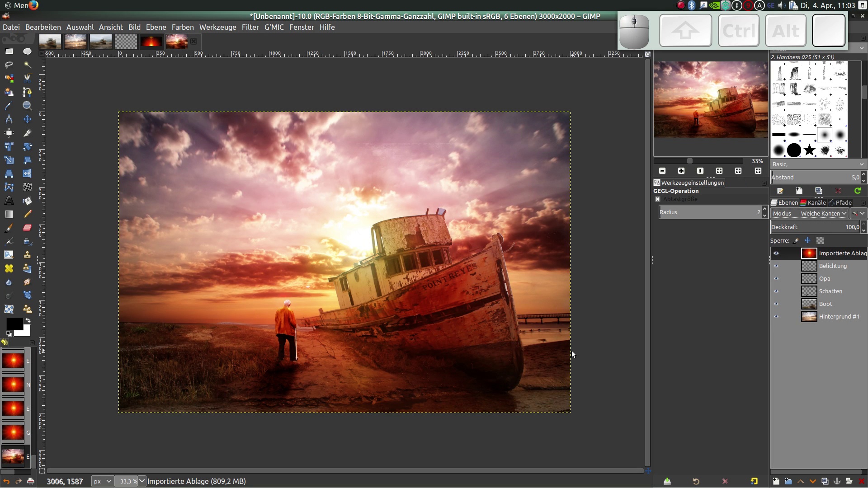Open the layer Modus dropdown

point(809,214)
